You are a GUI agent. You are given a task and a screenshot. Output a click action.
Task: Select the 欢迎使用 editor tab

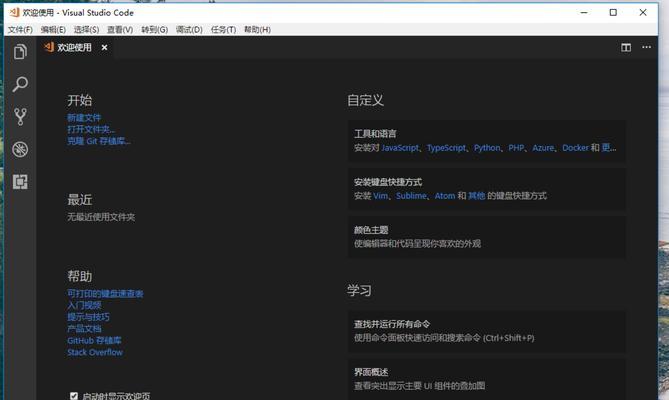75,47
